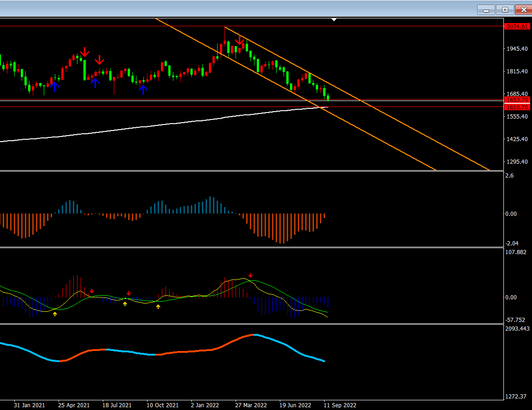Screen dimensions: 532x410
Task: Click the 107.882 oscillator scale value
Action: 516,252
